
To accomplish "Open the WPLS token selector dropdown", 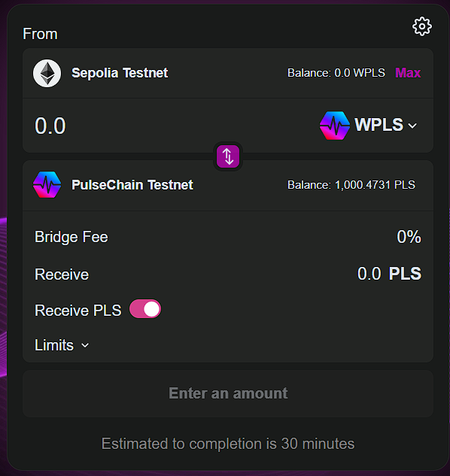I will click(369, 126).
